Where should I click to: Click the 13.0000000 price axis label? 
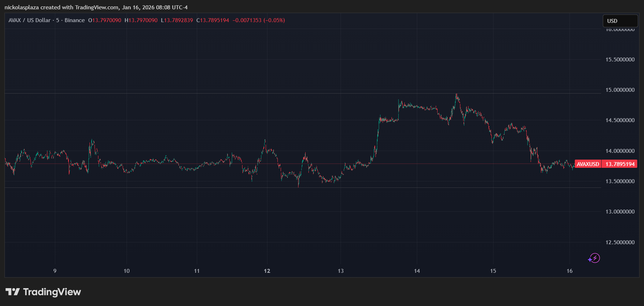pos(620,212)
